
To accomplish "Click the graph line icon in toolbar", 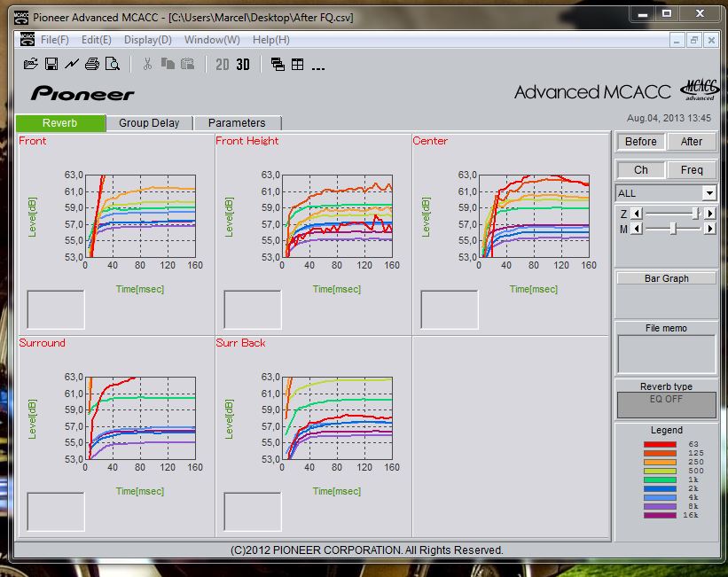I will click(72, 64).
